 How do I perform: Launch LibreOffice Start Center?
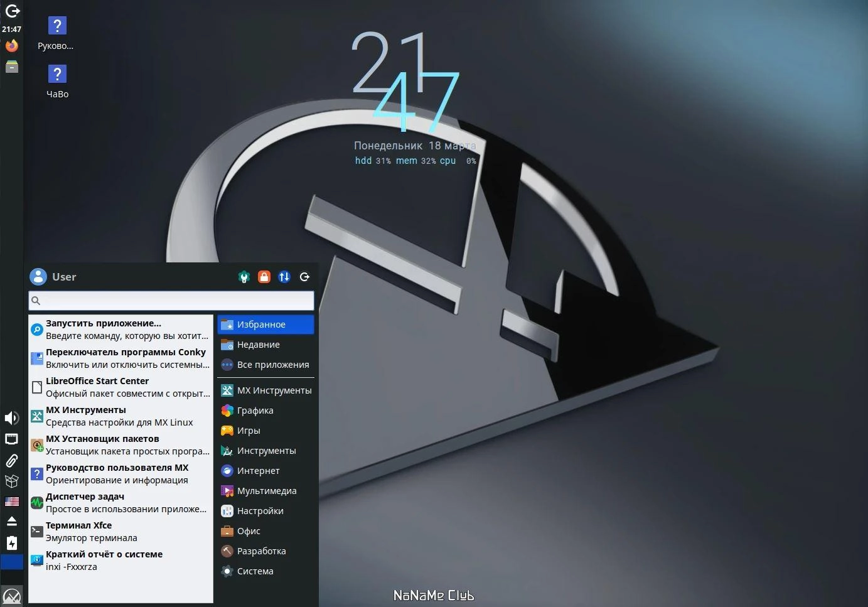121,387
